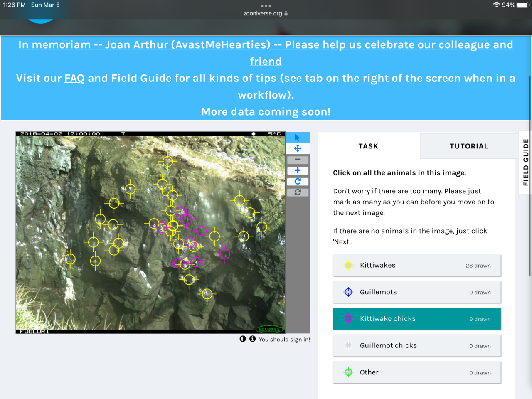Click the magenta Kittiwake chicks crosshair icon
532x399 pixels.
click(348, 319)
